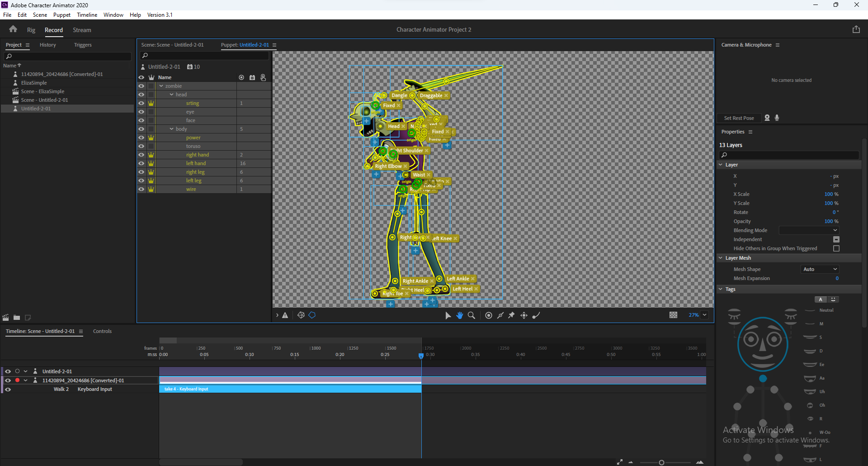The height and width of the screenshot is (466, 868).
Task: Pick the Dangle tool
Action: (x=536, y=315)
